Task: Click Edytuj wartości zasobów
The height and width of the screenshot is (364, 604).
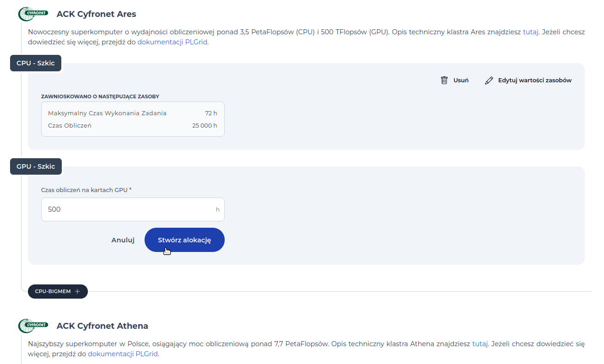Action: [x=528, y=80]
